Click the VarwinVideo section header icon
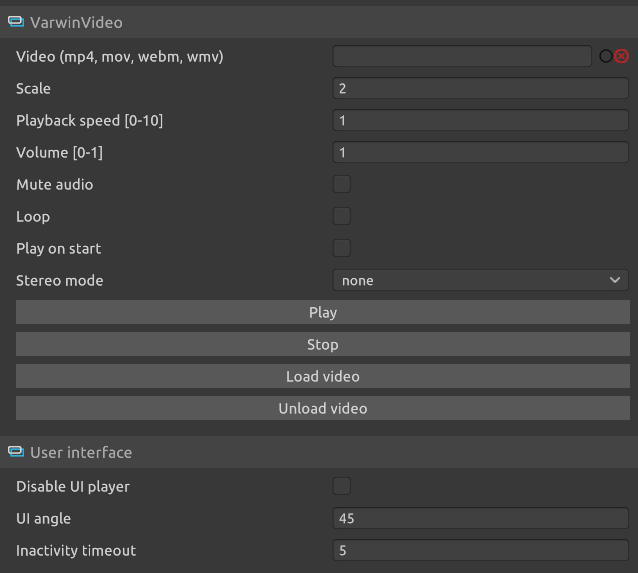Screen dimensions: 638x573 pos(16,22)
